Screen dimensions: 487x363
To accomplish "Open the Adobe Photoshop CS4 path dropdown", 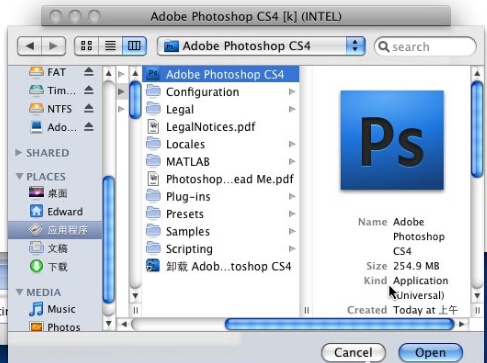I will click(x=261, y=46).
